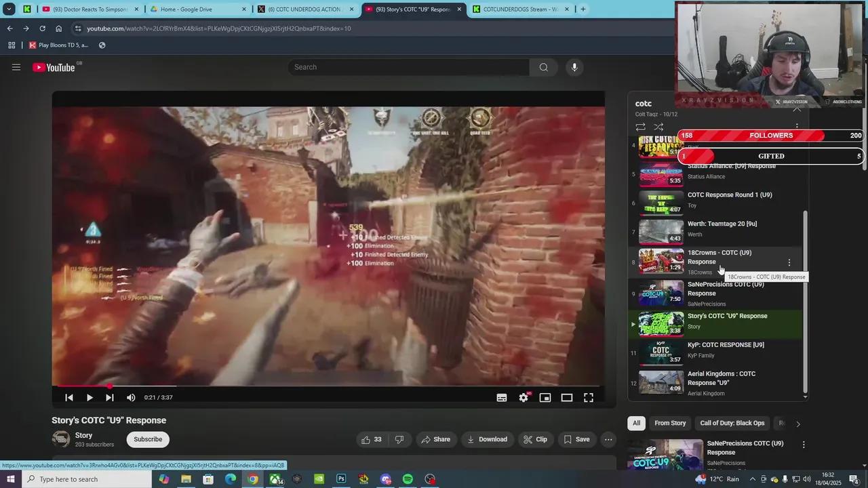
Task: Skip to the next playlist video
Action: tap(110, 398)
